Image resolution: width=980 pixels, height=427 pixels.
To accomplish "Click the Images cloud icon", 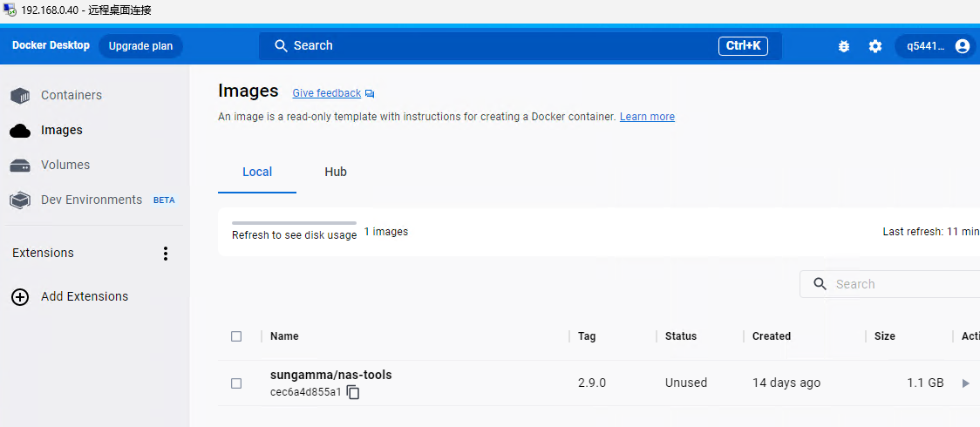I will coord(20,131).
